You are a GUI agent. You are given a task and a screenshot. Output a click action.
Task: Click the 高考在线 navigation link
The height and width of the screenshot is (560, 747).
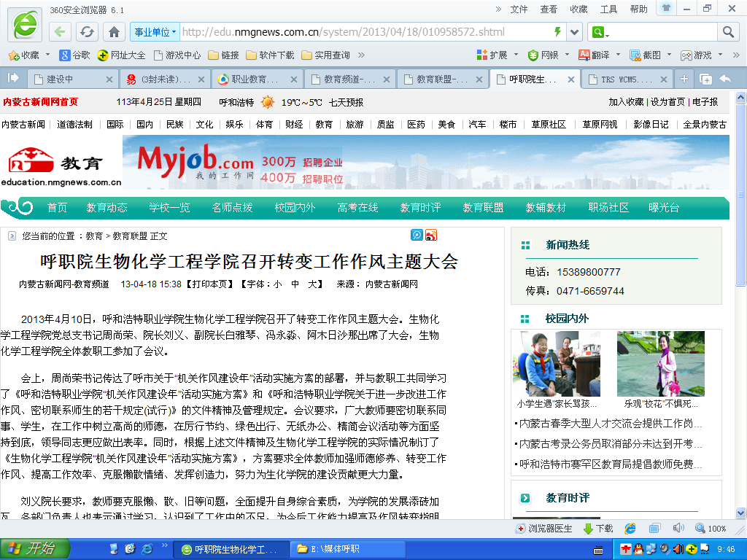357,208
